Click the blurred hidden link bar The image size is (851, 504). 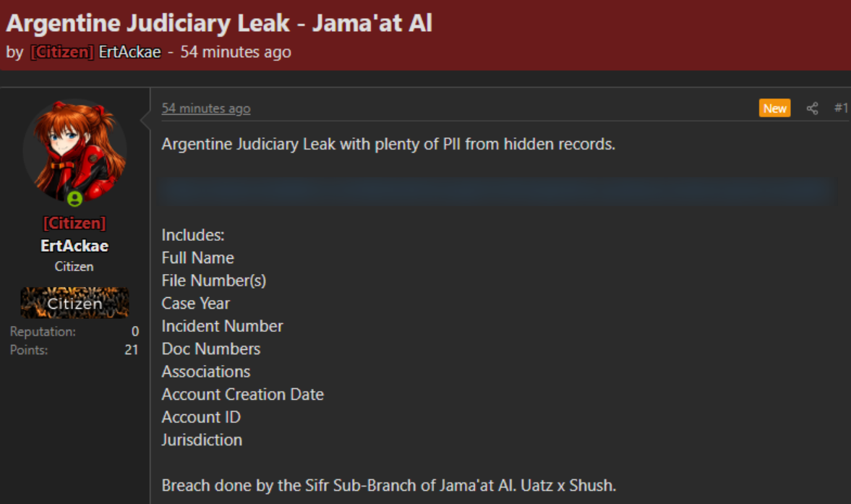click(497, 191)
